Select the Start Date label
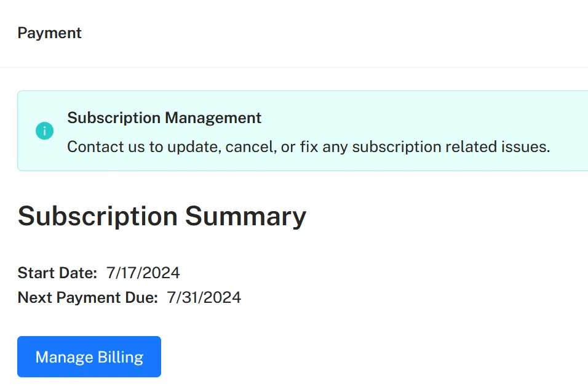 pos(57,273)
